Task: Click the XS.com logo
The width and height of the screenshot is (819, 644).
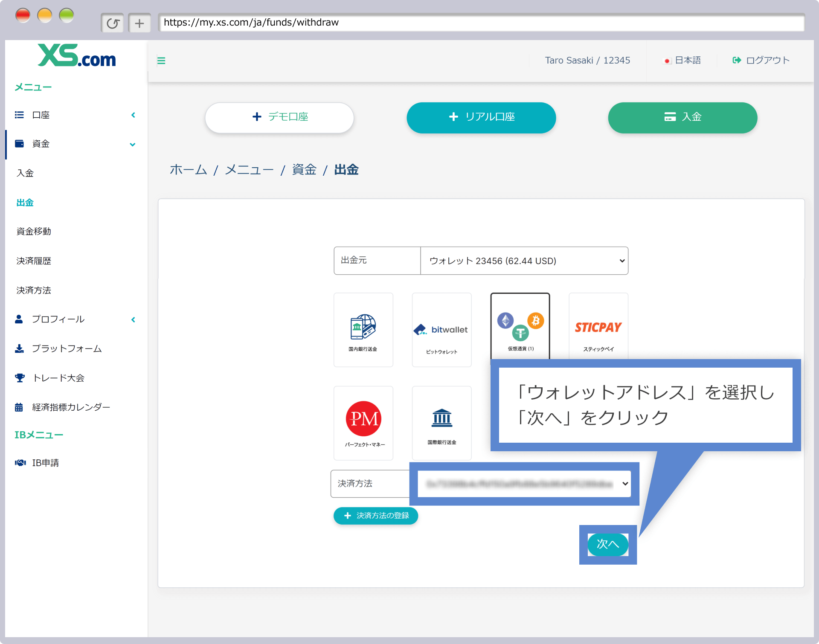Action: click(x=77, y=56)
